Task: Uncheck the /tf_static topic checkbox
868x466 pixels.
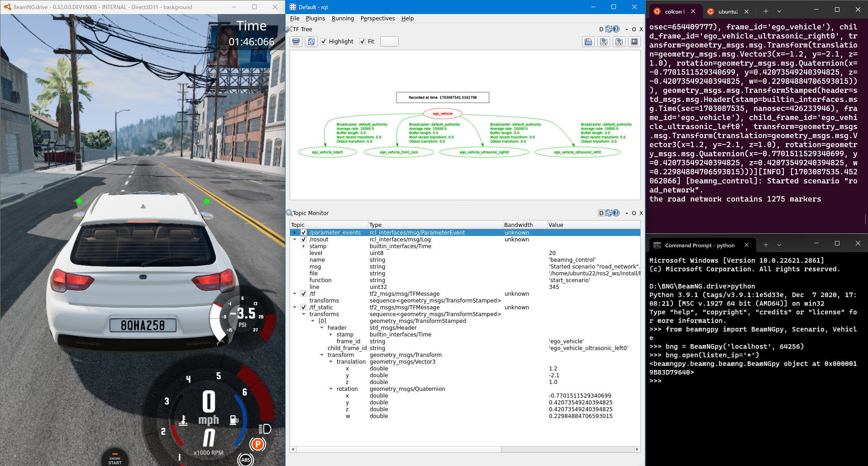Action: point(304,307)
